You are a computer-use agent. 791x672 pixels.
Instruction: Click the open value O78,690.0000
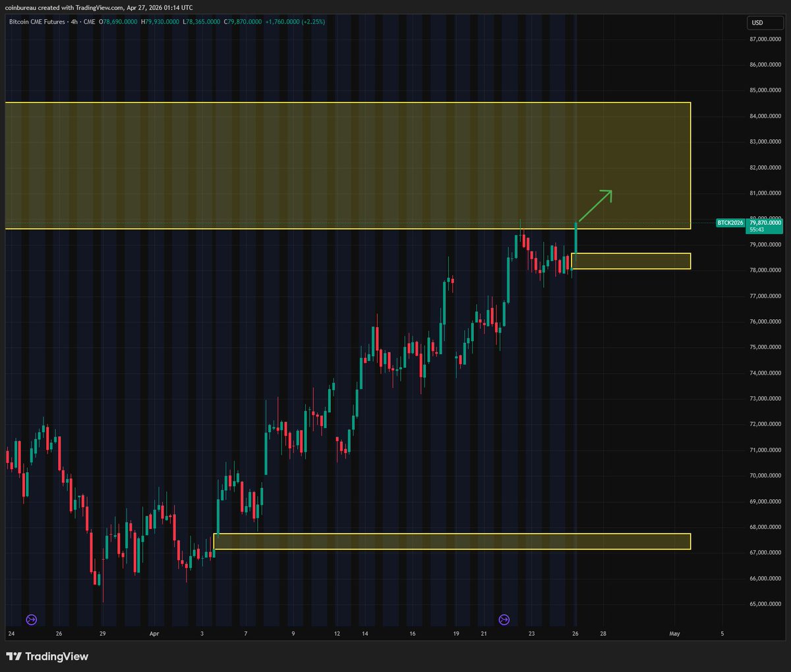pyautogui.click(x=118, y=22)
